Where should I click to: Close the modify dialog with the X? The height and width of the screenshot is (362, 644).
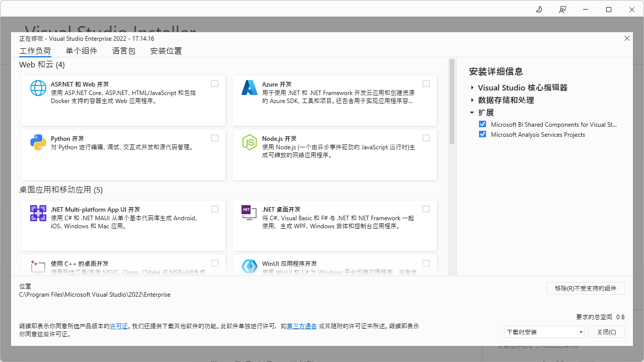627,38
